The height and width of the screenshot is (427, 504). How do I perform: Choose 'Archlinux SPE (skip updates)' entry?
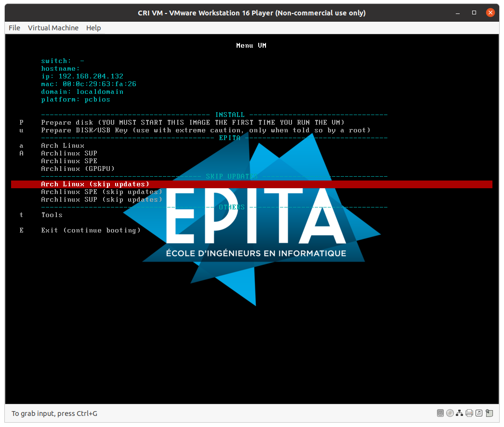pos(102,192)
